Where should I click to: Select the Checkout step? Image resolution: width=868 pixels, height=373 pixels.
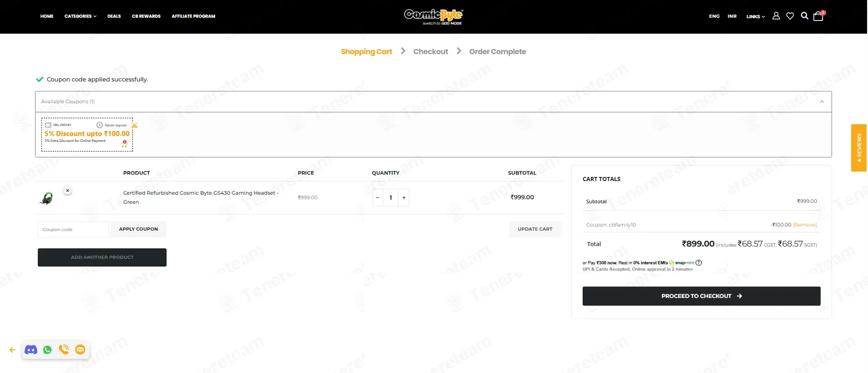(x=431, y=51)
